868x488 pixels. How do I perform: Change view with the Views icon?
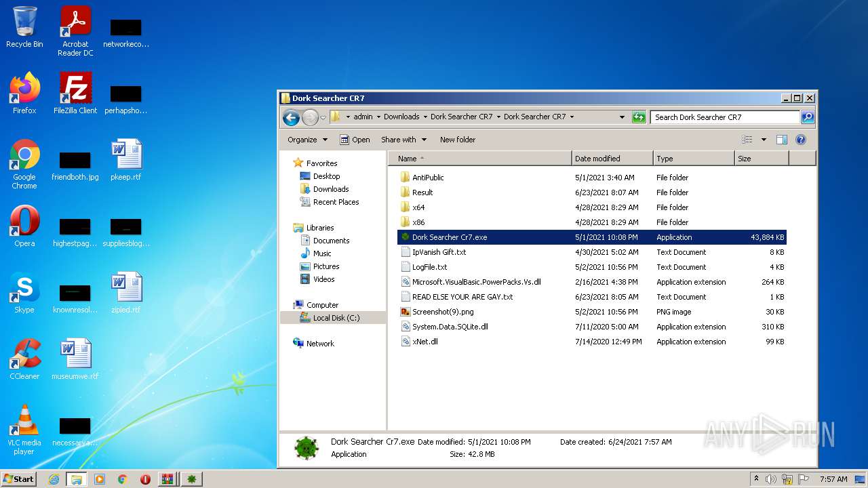(x=747, y=140)
